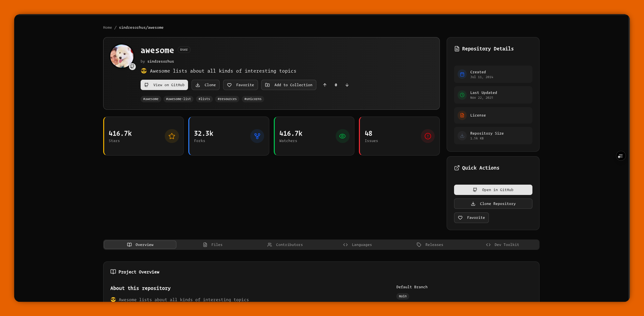Select the Dev Toolkit tab

[503, 245]
